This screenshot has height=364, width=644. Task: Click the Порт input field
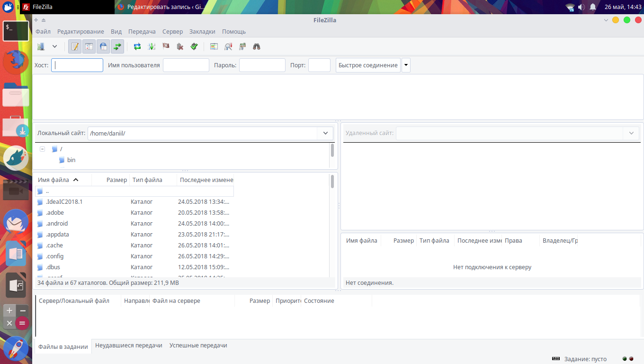click(319, 65)
